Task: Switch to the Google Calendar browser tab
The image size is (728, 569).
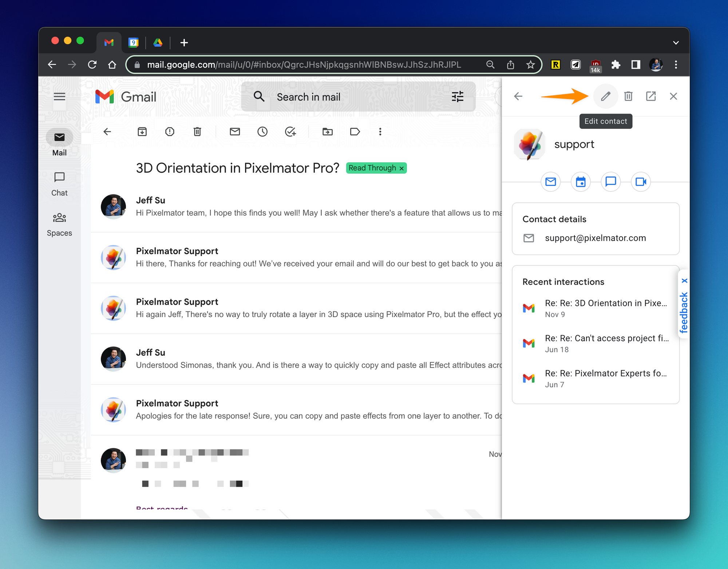Action: point(134,43)
